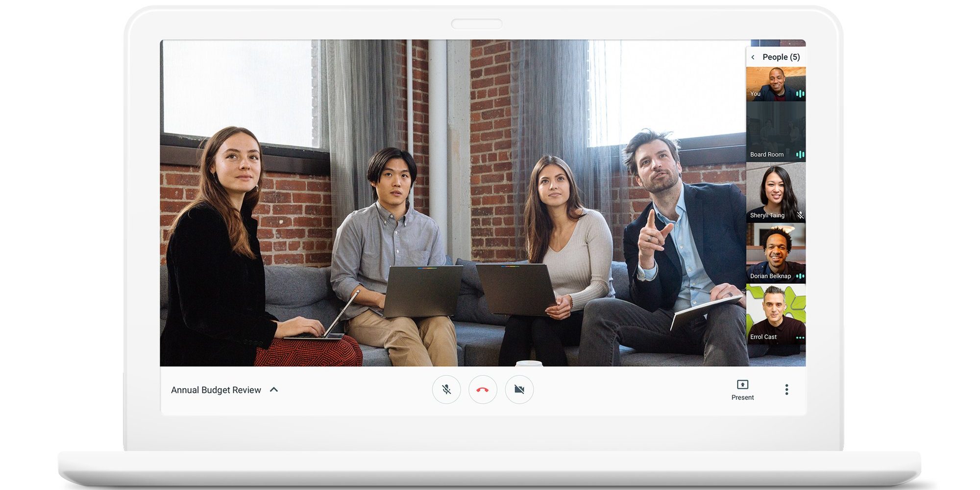Click the Annual Budget Review meeting title

pyautogui.click(x=216, y=390)
